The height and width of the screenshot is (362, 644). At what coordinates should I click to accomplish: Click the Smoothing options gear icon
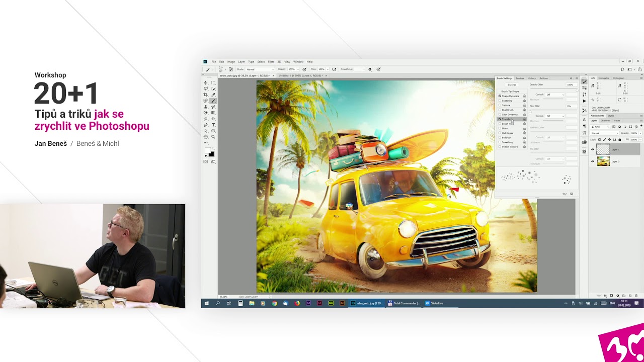pyautogui.click(x=370, y=69)
